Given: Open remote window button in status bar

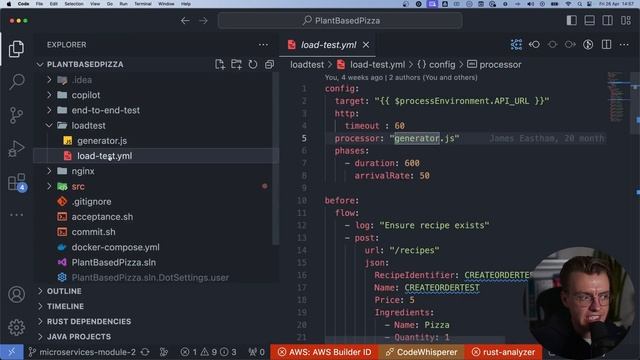Looking at the screenshot, I should pos(11,352).
